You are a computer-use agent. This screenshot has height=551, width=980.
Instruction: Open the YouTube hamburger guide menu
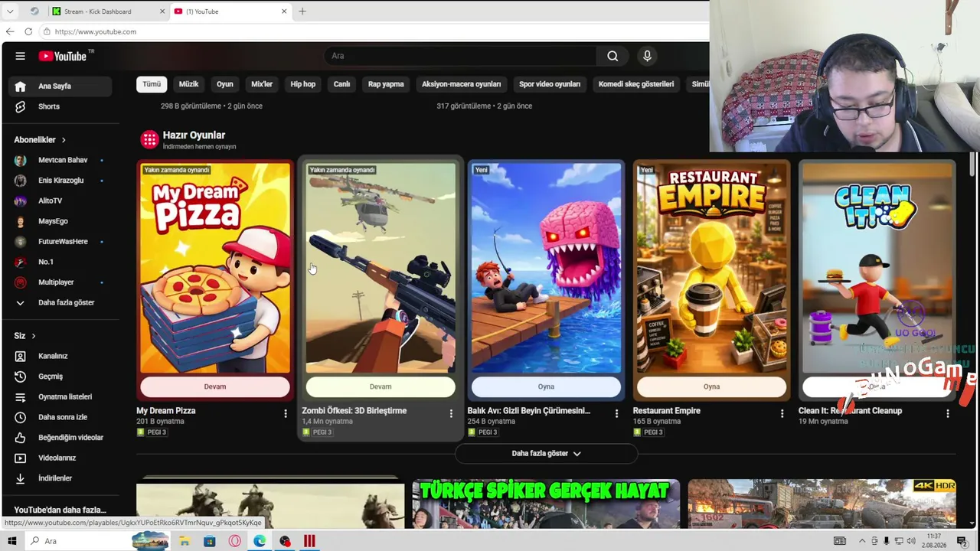pos(21,56)
